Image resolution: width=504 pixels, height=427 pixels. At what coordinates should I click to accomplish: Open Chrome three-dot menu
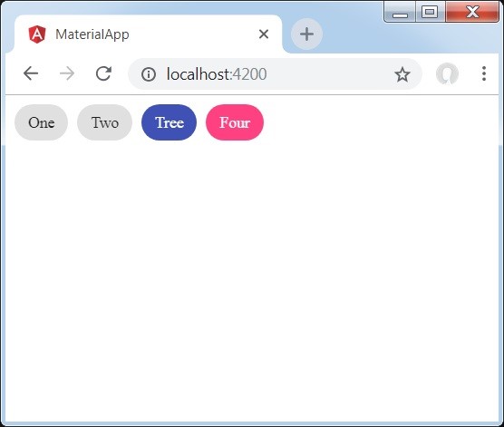click(484, 73)
